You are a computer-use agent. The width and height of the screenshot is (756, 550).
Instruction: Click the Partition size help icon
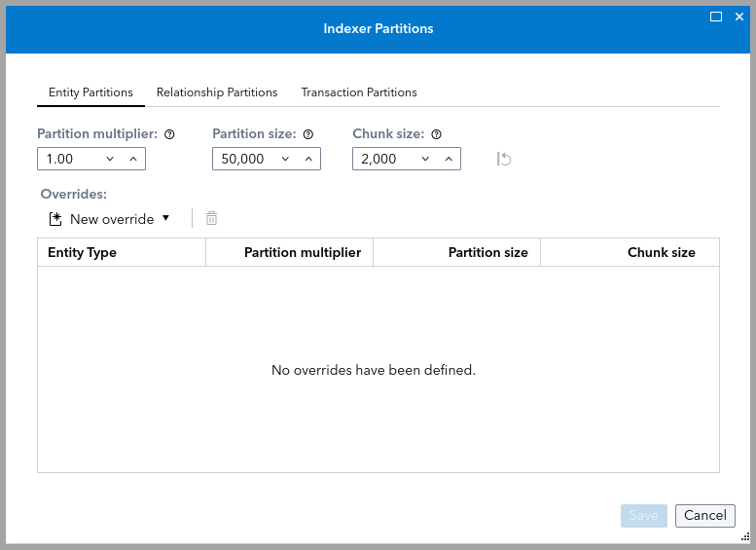point(308,134)
